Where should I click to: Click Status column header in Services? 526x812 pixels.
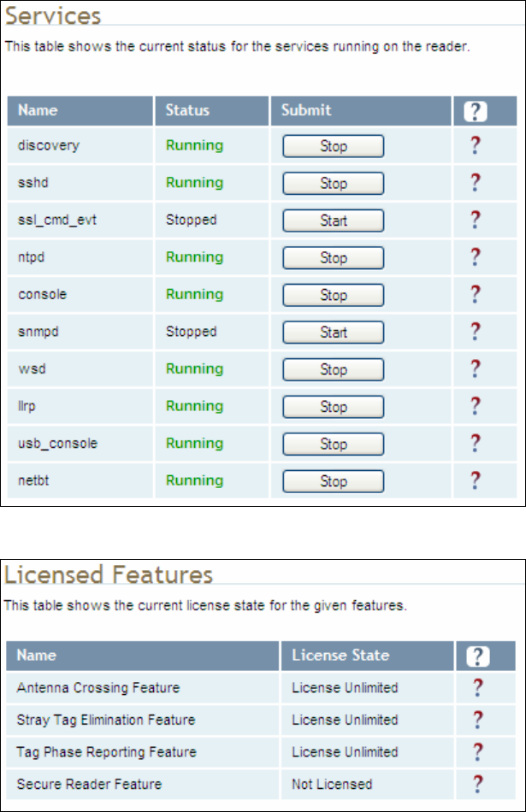[x=187, y=110]
